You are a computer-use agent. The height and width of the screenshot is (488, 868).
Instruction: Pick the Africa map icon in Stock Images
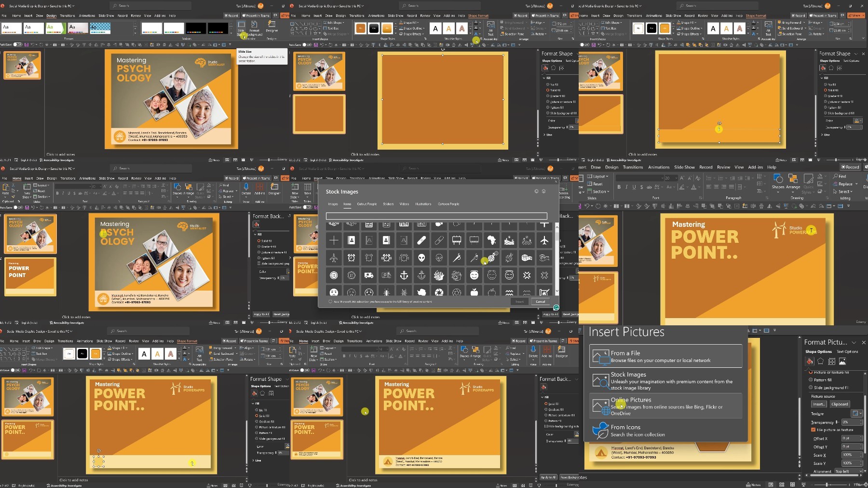click(491, 240)
